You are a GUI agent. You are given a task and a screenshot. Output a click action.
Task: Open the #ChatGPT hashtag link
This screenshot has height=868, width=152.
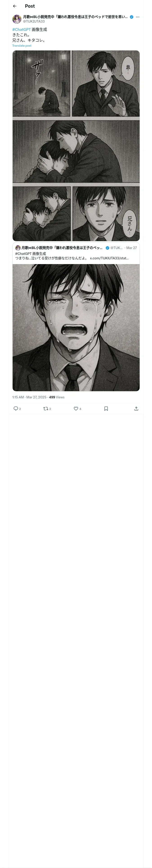click(x=21, y=30)
